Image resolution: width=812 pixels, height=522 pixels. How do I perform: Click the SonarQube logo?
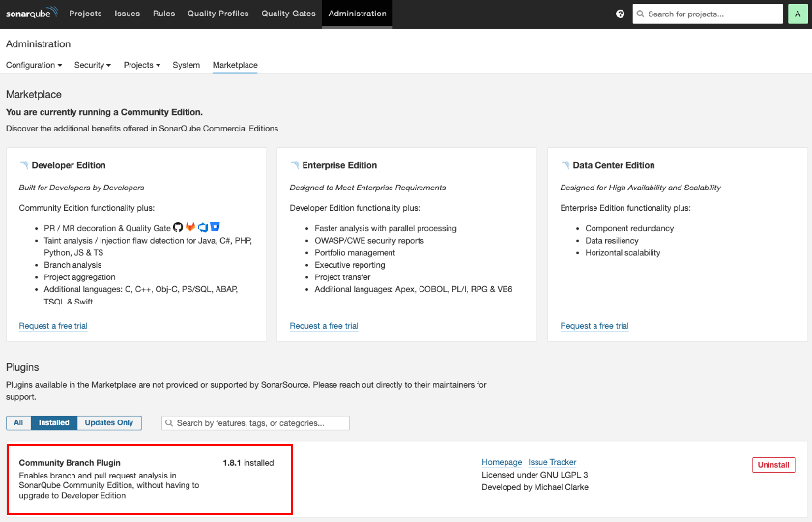pos(32,13)
